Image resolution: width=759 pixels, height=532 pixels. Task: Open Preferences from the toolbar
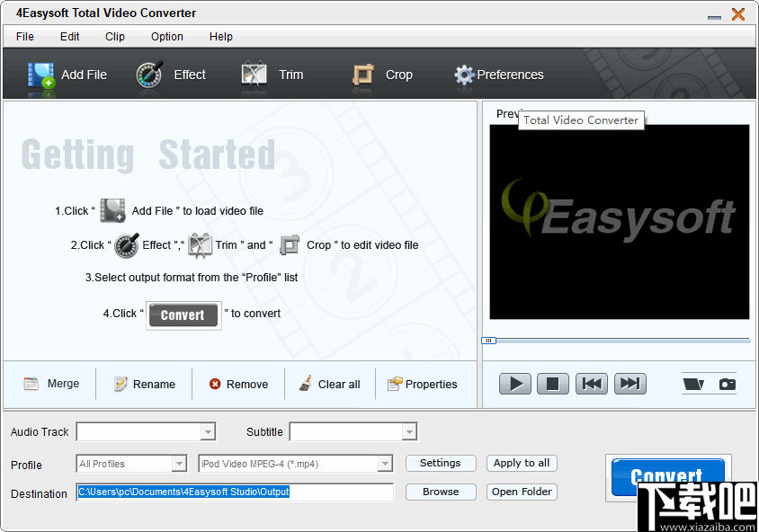[x=498, y=75]
